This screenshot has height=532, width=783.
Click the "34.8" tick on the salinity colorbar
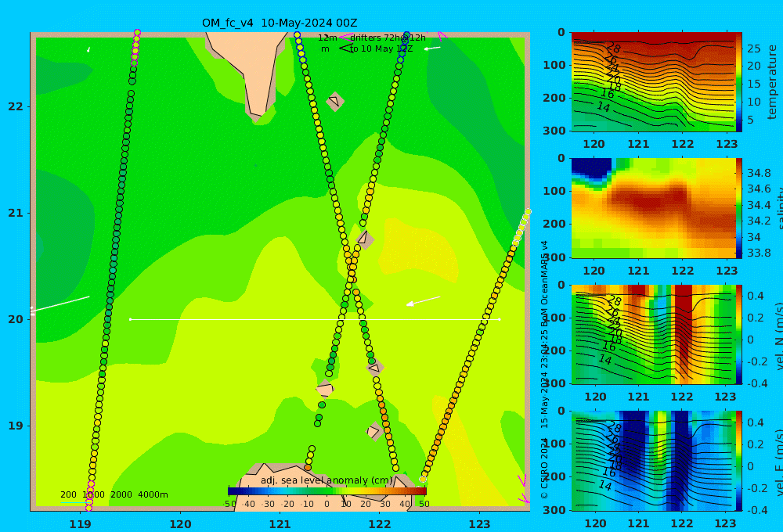pyautogui.click(x=759, y=173)
